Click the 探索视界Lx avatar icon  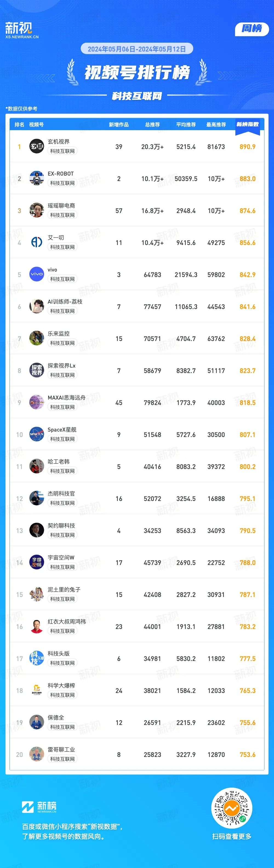(x=36, y=370)
